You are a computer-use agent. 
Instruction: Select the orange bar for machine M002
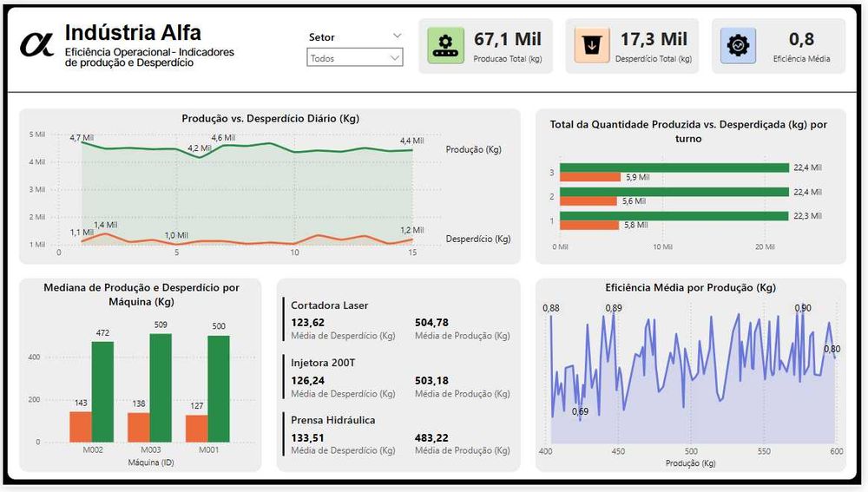coord(81,427)
